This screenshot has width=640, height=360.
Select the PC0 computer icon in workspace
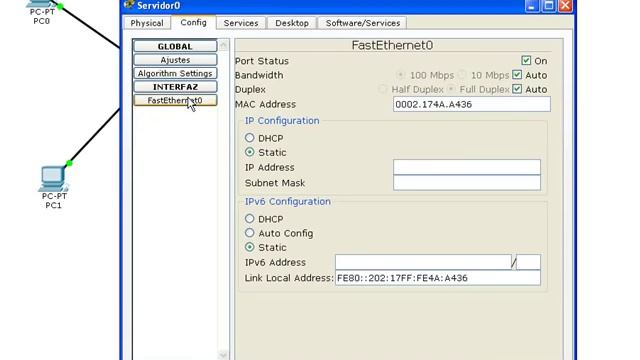tap(41, 4)
